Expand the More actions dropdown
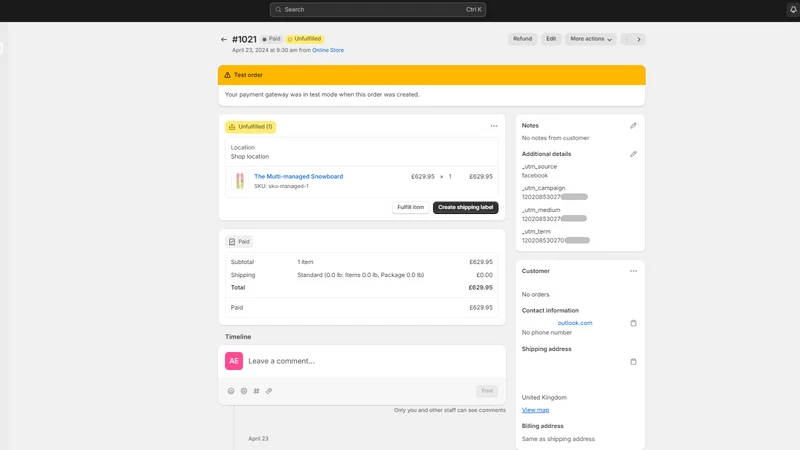Screen dimensions: 800x450 coord(591,39)
